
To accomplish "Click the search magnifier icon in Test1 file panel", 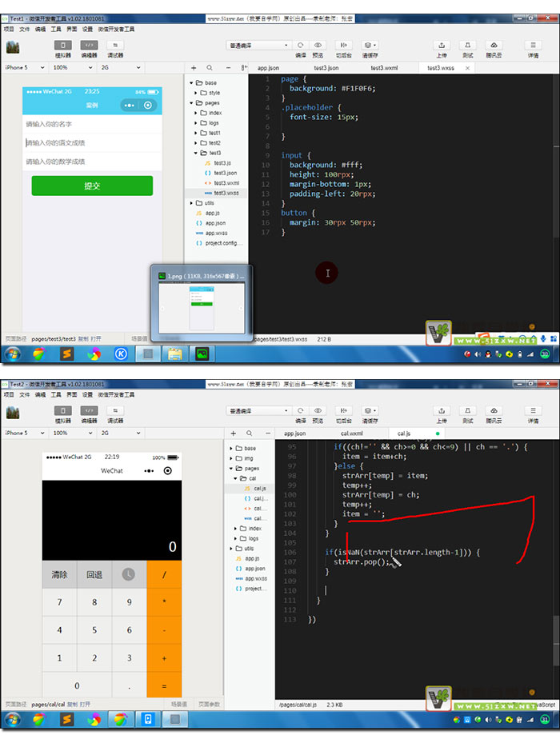I will coord(210,68).
